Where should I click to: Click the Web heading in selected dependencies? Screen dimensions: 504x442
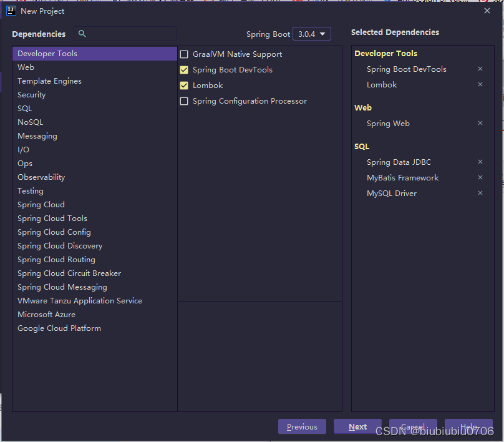tap(363, 108)
